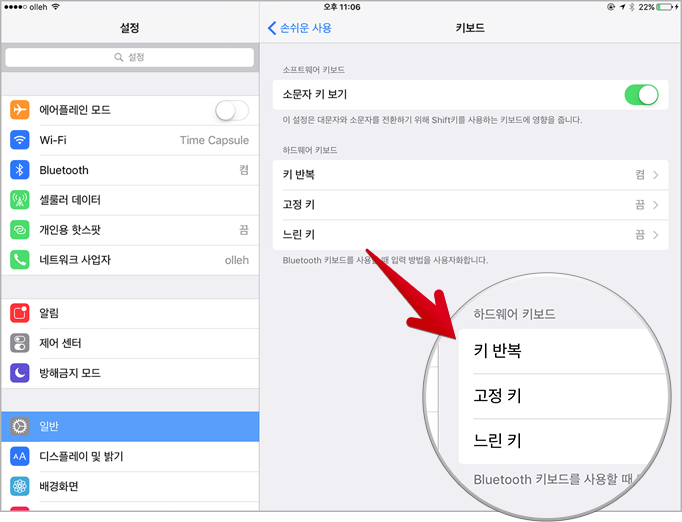The image size is (682, 522).
Task: Open 알림 settings
Action: coord(130,313)
